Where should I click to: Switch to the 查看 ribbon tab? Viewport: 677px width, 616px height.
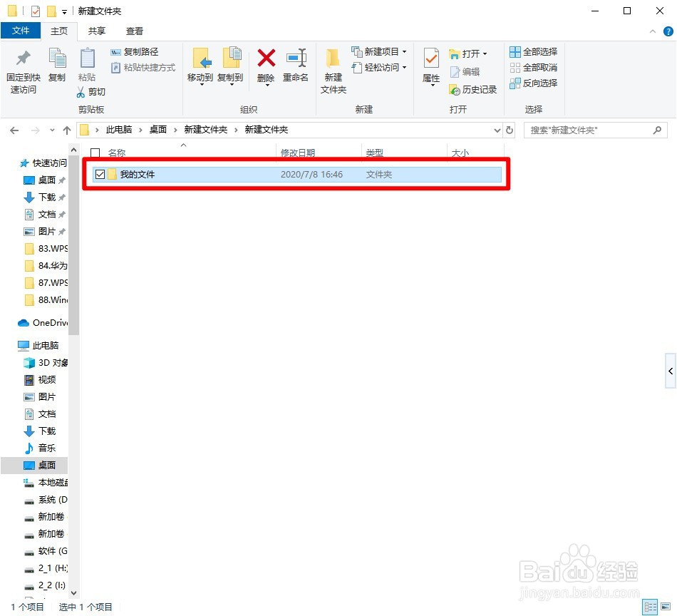click(135, 31)
